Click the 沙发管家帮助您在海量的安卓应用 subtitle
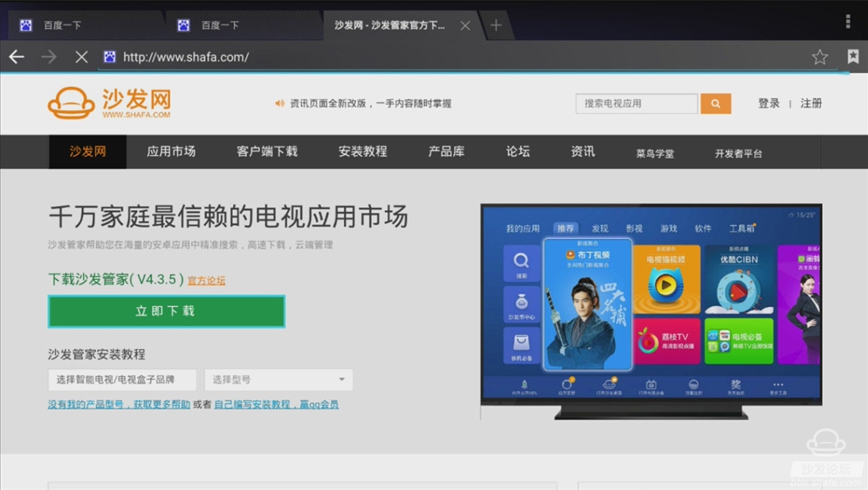Screen dimensions: 868x490 coord(190,245)
